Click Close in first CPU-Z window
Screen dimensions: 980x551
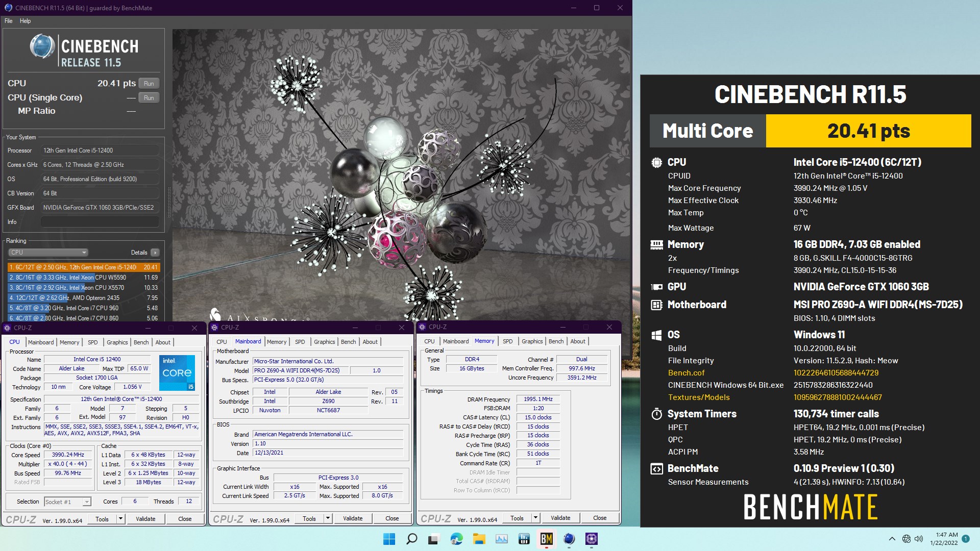(185, 519)
